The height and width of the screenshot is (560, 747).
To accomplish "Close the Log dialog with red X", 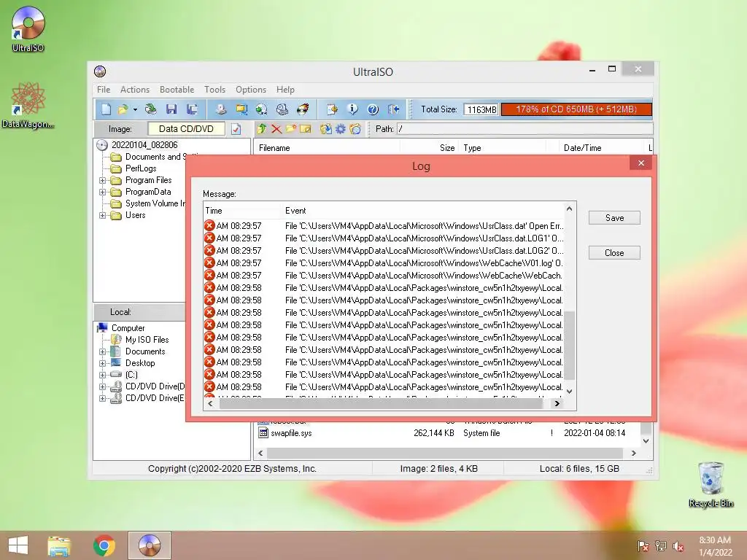I will tap(641, 163).
